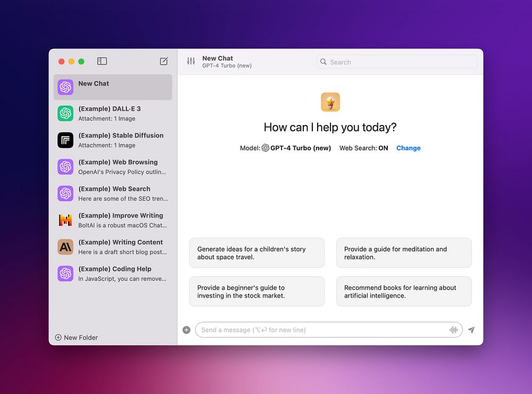
Task: Click the Anthropic icon for Writing Content
Action: pos(65,247)
